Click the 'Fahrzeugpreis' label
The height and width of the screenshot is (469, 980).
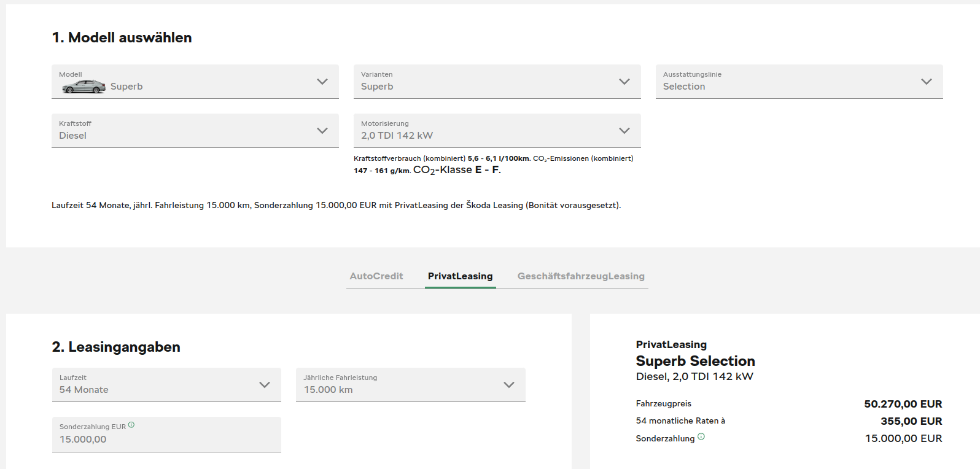[664, 403]
